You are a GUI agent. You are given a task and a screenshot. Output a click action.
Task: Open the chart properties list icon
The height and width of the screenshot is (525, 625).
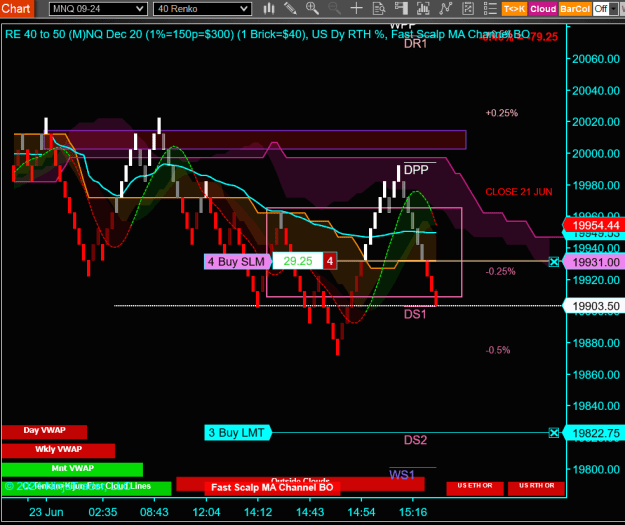[x=490, y=8]
